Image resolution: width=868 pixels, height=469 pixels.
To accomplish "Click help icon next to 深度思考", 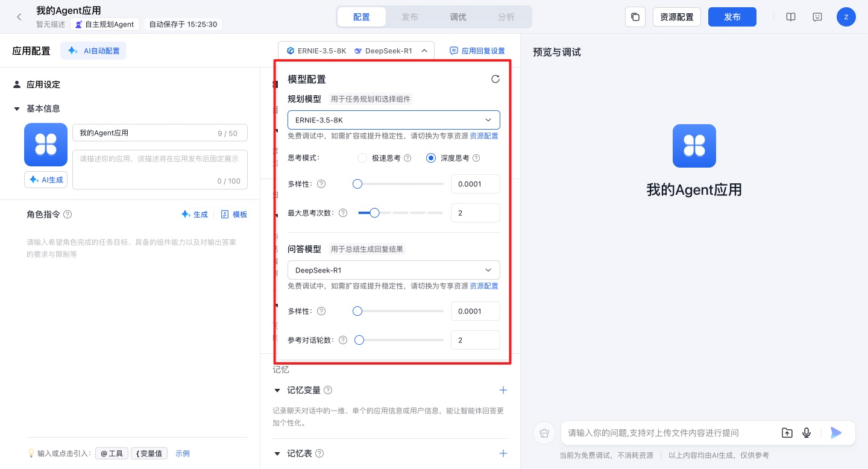I will pos(476,158).
